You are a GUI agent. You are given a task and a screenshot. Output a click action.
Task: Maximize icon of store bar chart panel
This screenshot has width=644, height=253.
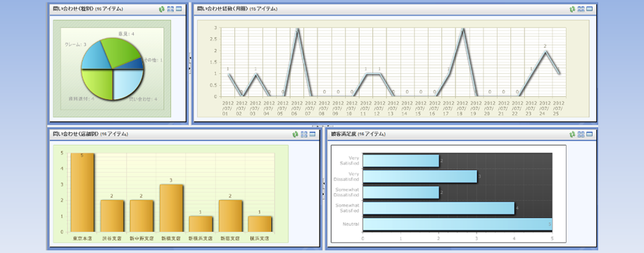coord(312,134)
